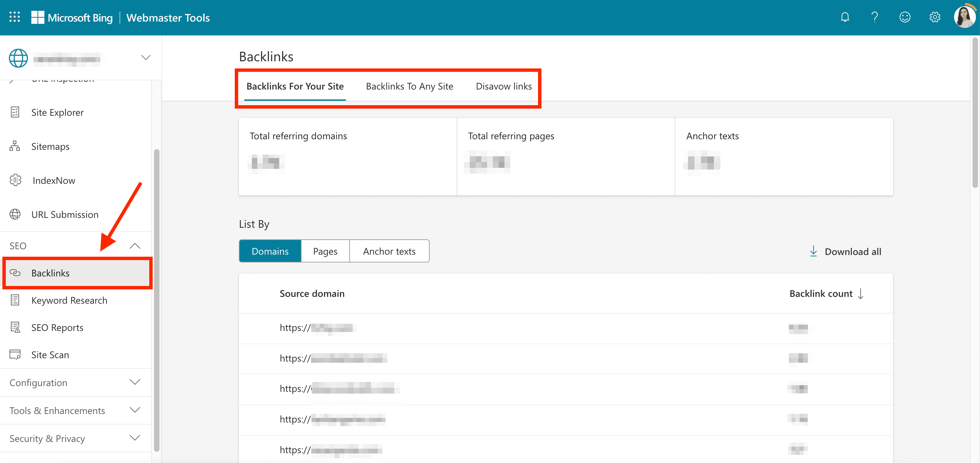
Task: Switch to Backlinks To Any Site tab
Action: (409, 86)
